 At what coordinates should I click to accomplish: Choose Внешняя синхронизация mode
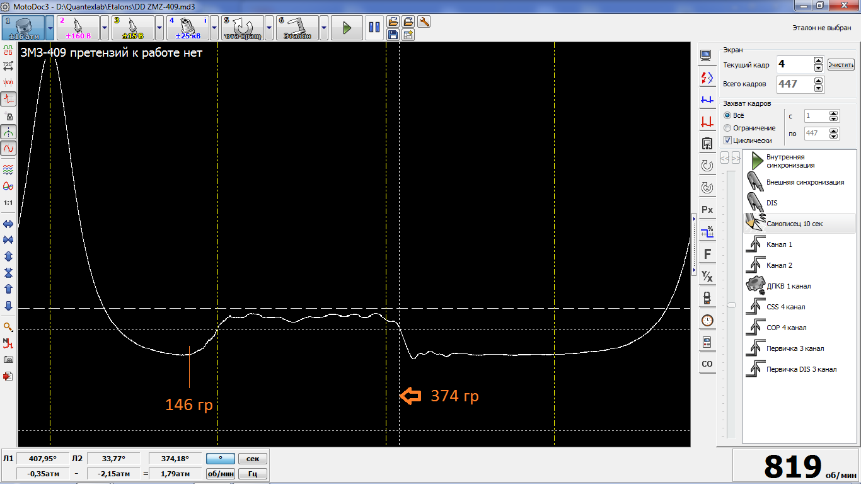(799, 182)
